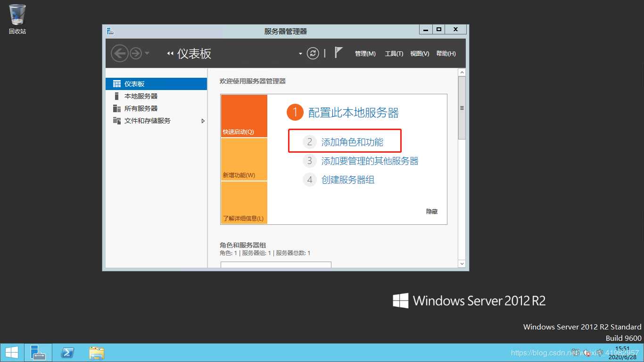The height and width of the screenshot is (362, 644).
Task: Click the 新增功能(W) tile
Action: click(x=244, y=159)
